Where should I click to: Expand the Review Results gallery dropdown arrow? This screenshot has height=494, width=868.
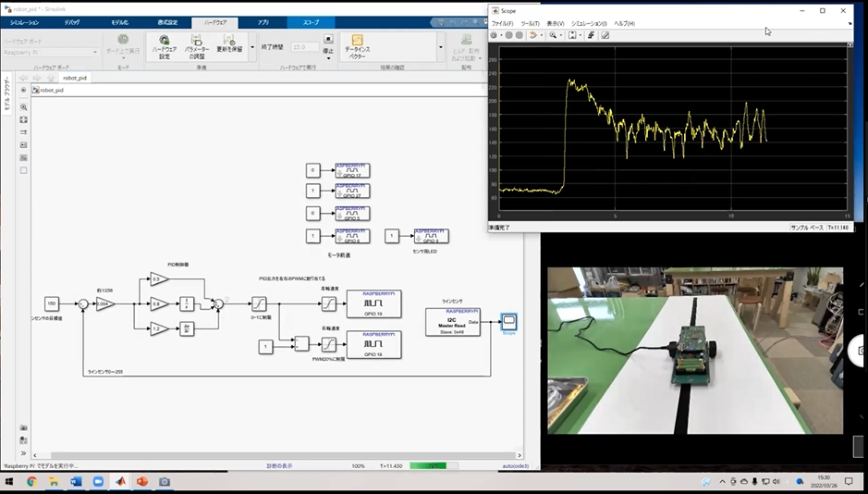441,46
